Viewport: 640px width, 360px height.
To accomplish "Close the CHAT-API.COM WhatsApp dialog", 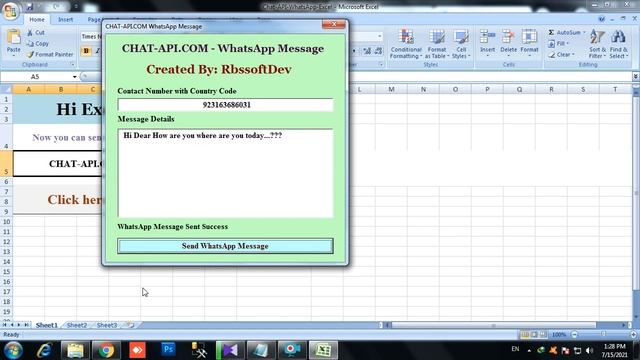I will pyautogui.click(x=334, y=24).
